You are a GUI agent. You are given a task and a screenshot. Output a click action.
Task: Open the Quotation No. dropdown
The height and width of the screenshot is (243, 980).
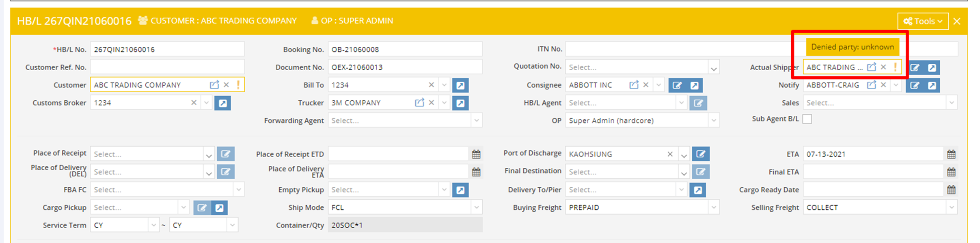(x=713, y=68)
